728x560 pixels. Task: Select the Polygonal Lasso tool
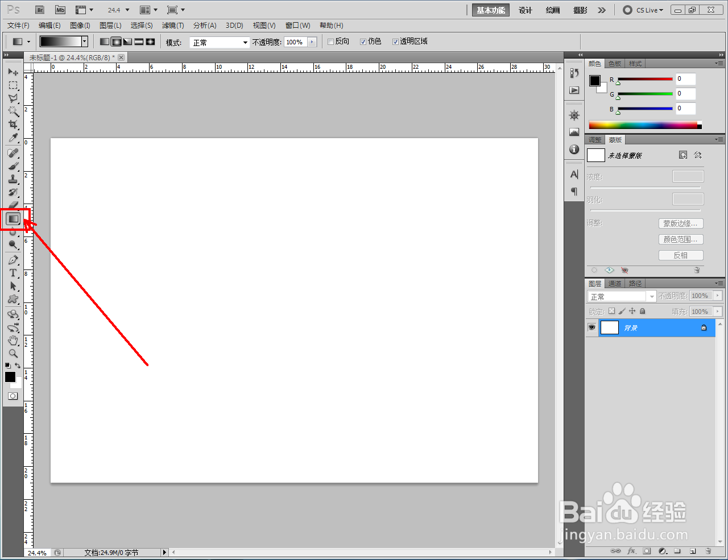click(13, 98)
